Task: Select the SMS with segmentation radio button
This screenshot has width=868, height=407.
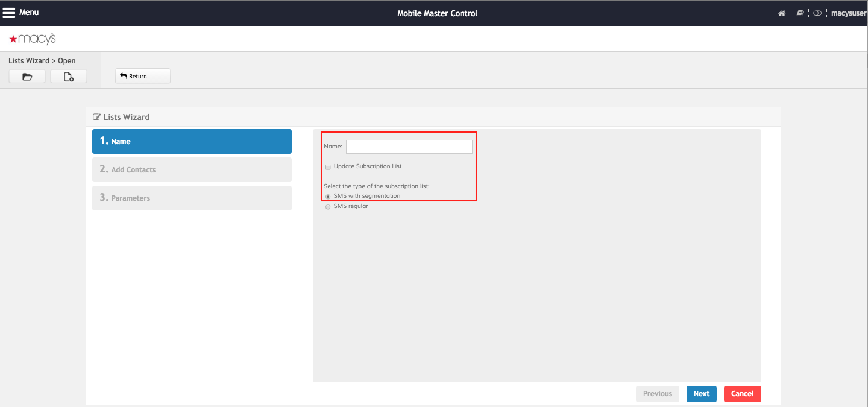Action: [x=328, y=196]
